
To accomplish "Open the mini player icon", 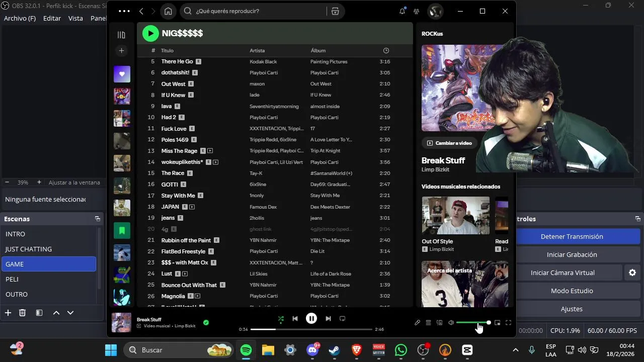I will pos(497,323).
